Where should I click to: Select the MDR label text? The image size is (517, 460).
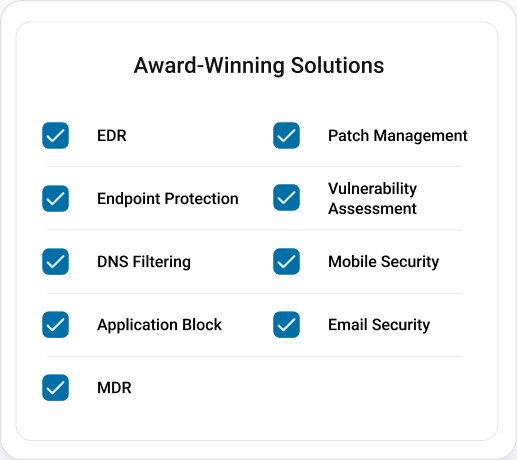tap(114, 388)
